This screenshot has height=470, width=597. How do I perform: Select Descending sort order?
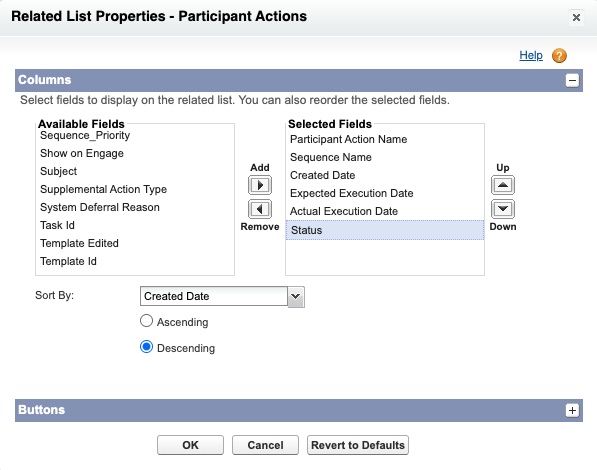[146, 347]
